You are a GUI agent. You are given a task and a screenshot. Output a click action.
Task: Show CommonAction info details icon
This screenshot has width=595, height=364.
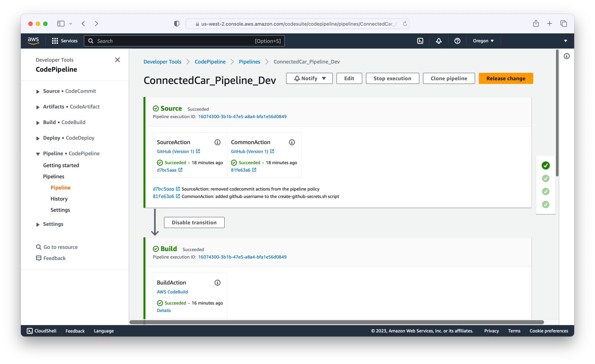[x=292, y=142]
